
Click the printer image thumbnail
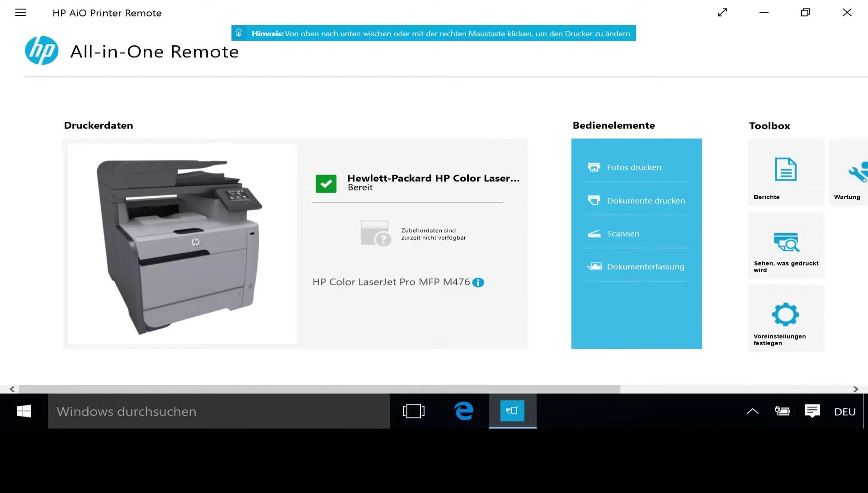pyautogui.click(x=182, y=244)
